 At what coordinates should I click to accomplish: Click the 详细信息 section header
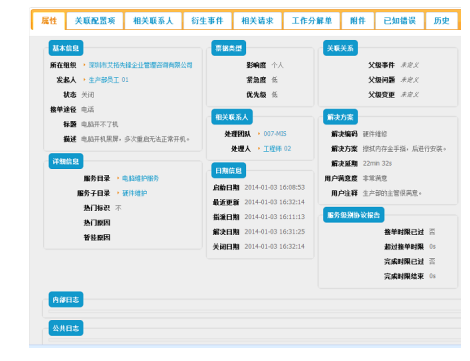click(x=66, y=161)
